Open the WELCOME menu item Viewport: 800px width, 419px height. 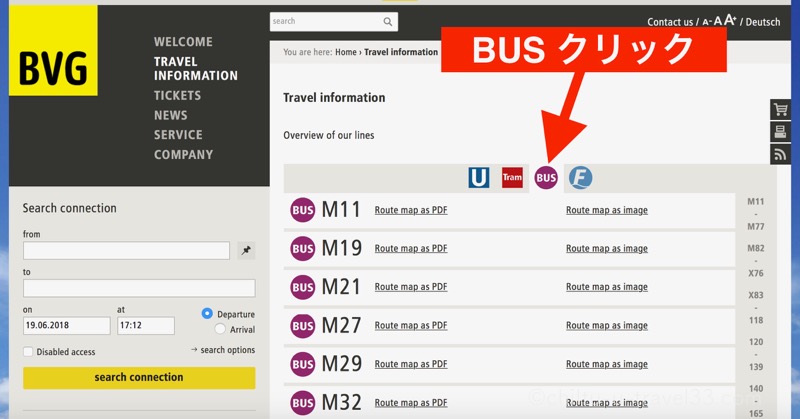(183, 42)
